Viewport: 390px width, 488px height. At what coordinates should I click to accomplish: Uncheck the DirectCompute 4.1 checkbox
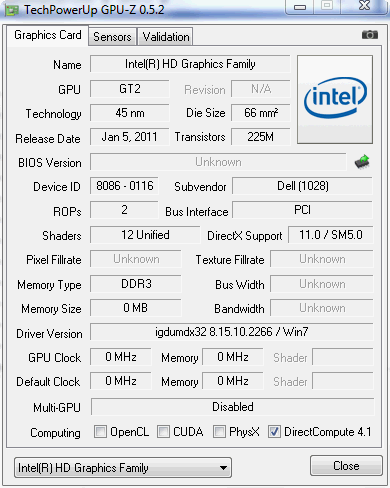[274, 431]
